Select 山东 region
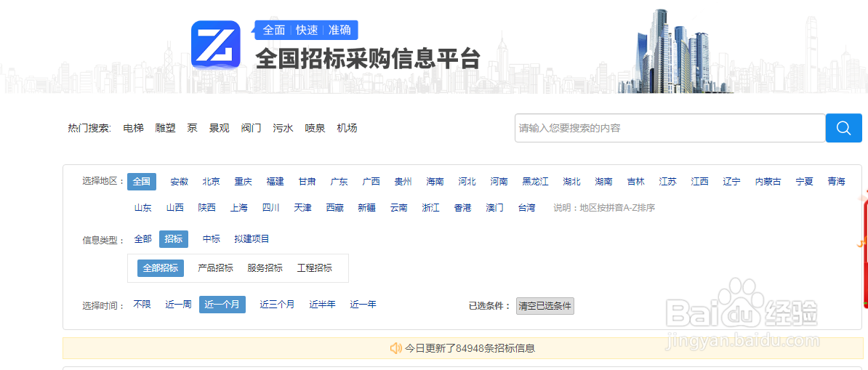The height and width of the screenshot is (370, 868). 142,209
